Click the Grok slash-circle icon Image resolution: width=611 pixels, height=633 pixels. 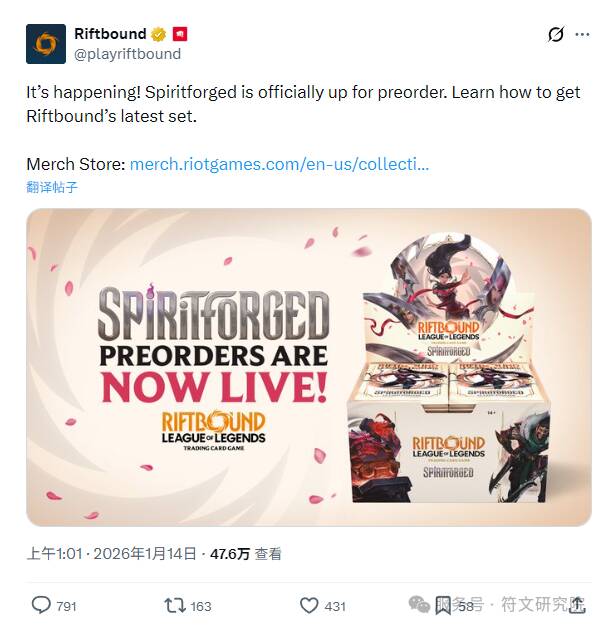point(556,34)
